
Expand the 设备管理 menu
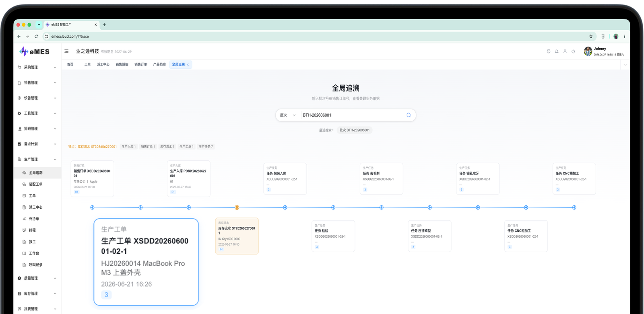(37, 98)
